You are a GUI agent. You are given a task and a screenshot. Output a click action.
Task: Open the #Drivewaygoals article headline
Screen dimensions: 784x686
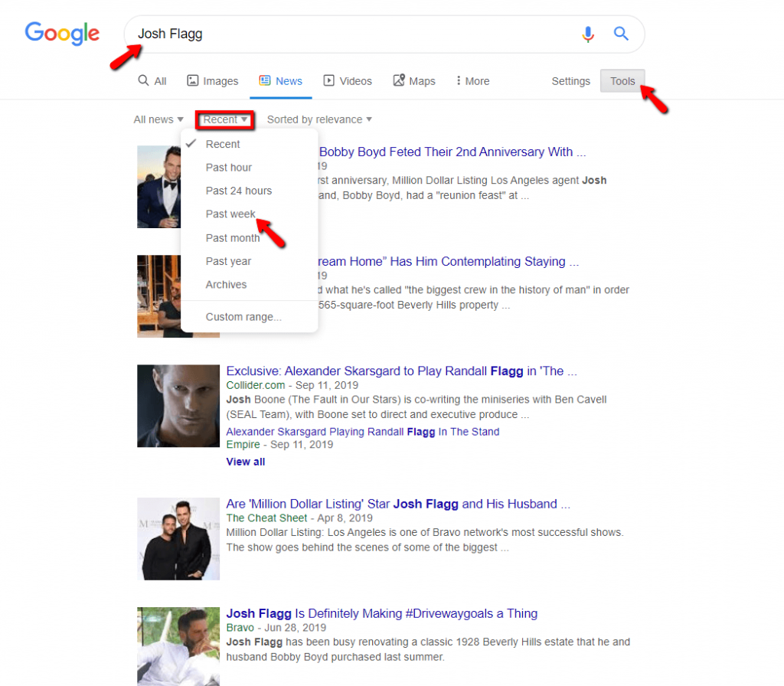point(381,613)
